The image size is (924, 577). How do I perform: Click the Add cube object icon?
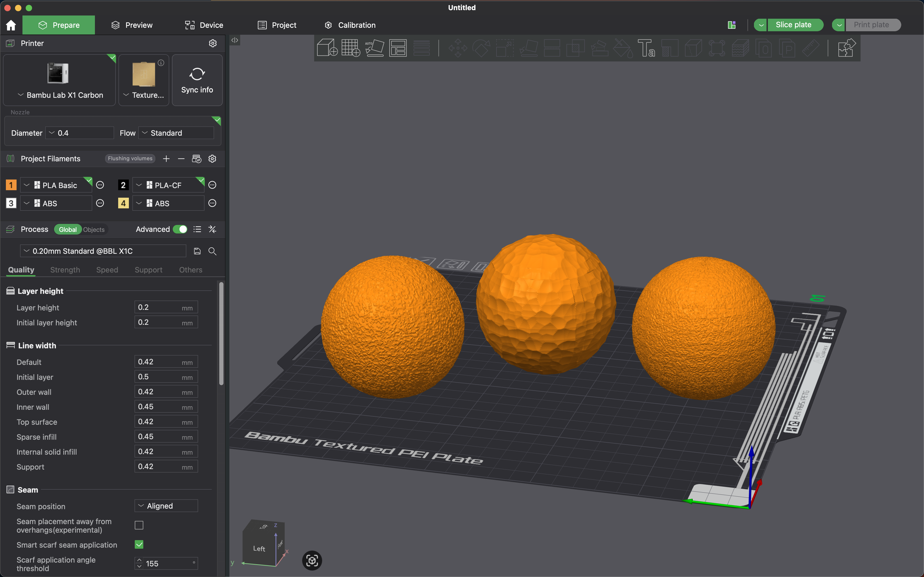point(327,48)
